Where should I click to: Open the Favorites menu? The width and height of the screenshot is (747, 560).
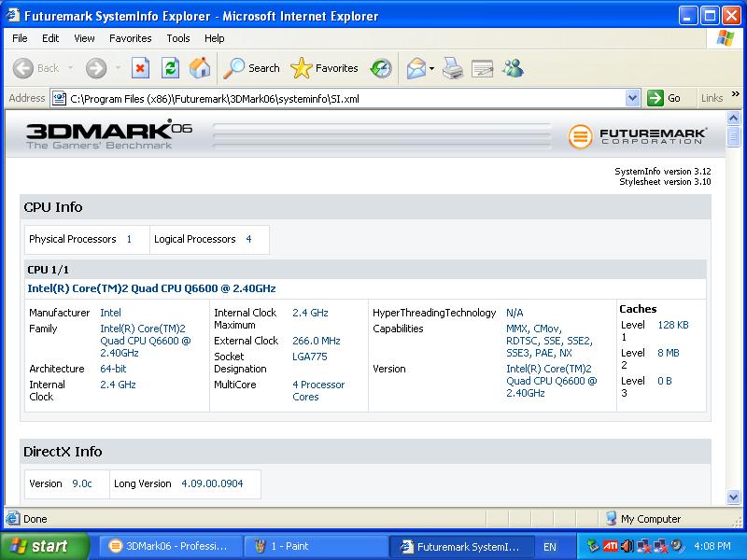pos(130,38)
